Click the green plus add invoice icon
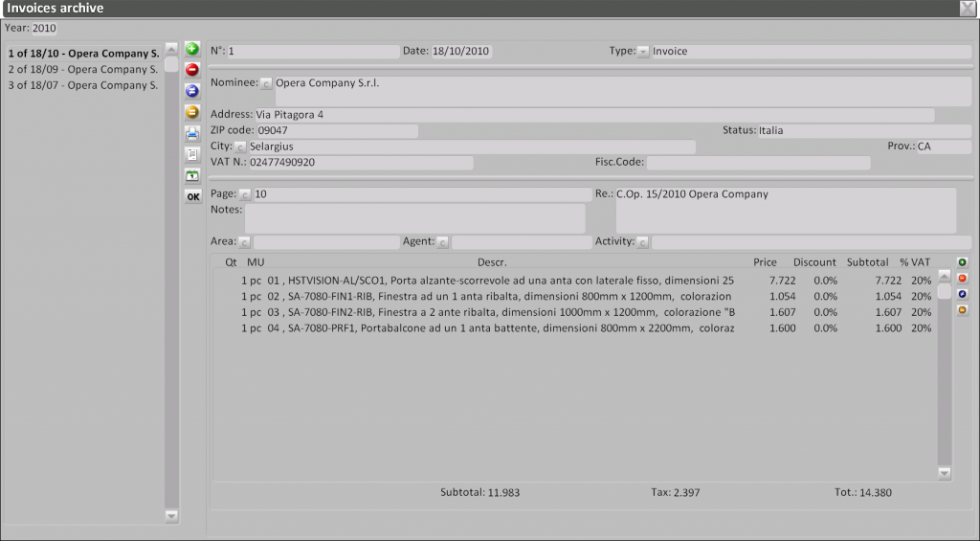The width and height of the screenshot is (980, 541). pyautogui.click(x=192, y=49)
